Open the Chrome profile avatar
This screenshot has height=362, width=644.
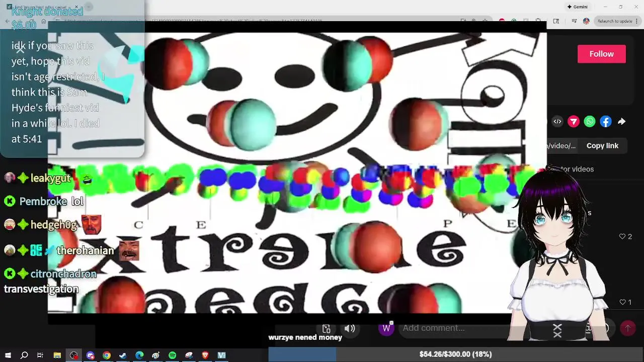(x=586, y=21)
